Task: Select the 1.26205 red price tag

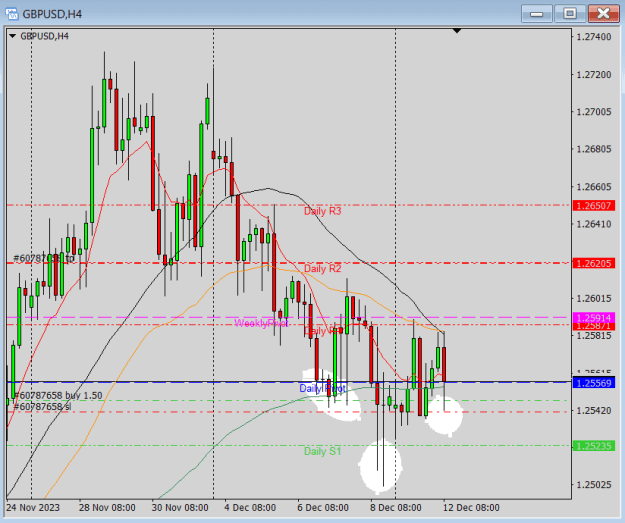Action: pyautogui.click(x=594, y=263)
